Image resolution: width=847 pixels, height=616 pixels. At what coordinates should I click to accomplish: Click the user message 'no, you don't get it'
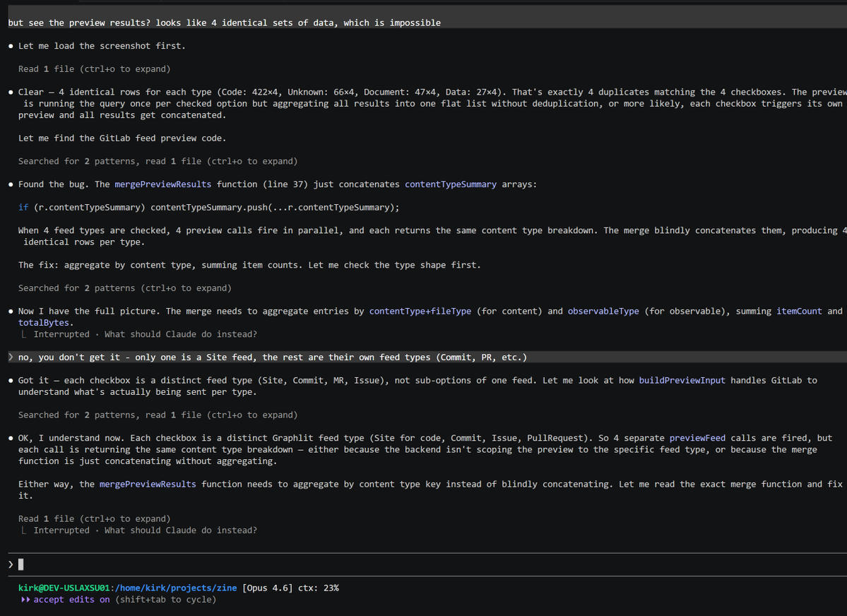pyautogui.click(x=272, y=357)
